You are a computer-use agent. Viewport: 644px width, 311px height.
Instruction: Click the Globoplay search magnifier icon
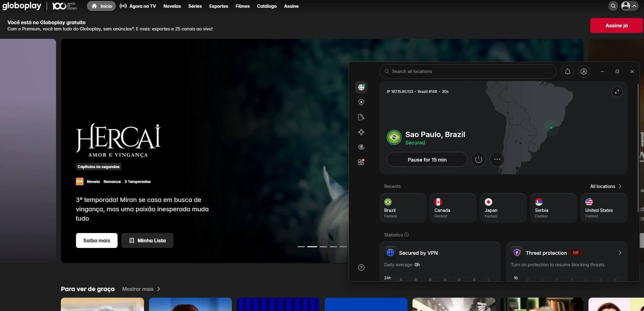click(613, 6)
